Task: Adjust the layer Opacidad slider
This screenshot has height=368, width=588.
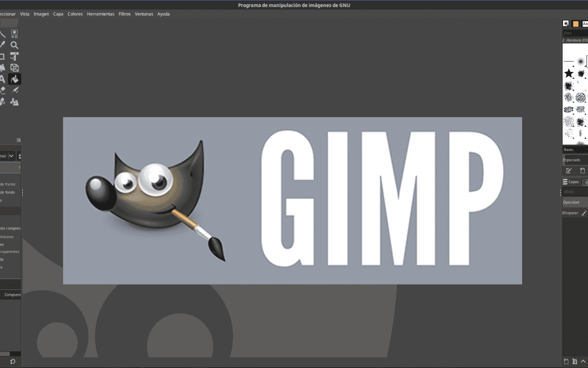Action: point(575,202)
